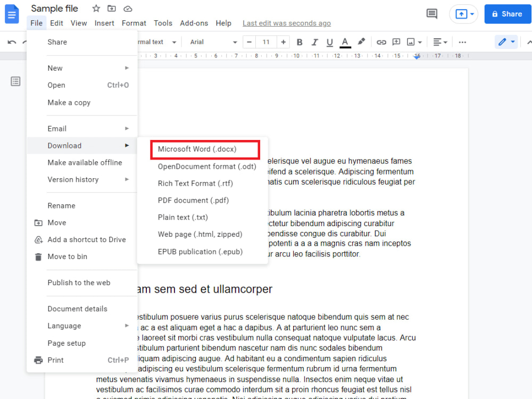Open the editing mode pencil dropdown

[506, 41]
